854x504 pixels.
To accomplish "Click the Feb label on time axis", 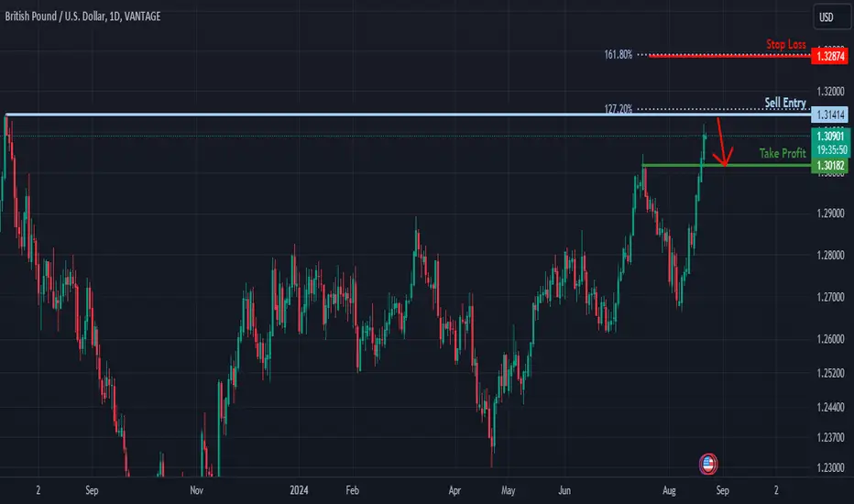I will [x=353, y=490].
